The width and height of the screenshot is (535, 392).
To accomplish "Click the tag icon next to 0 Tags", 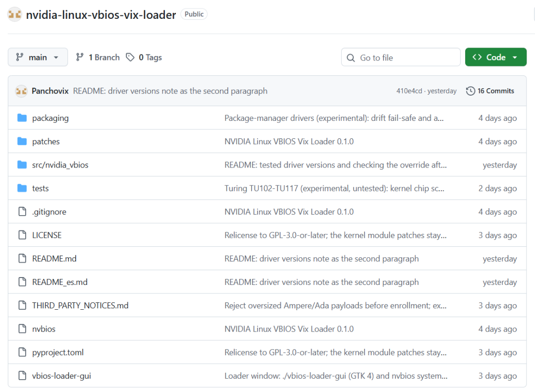I will click(x=130, y=57).
